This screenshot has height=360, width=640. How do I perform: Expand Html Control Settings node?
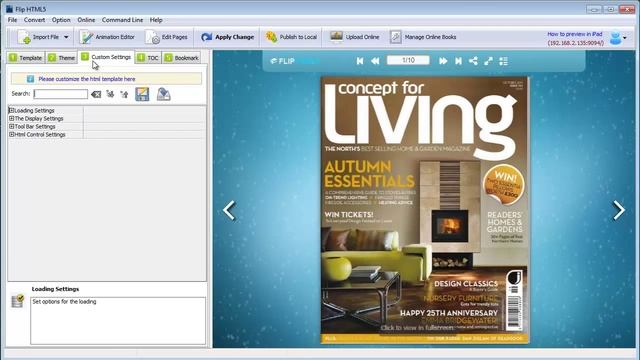[x=11, y=134]
